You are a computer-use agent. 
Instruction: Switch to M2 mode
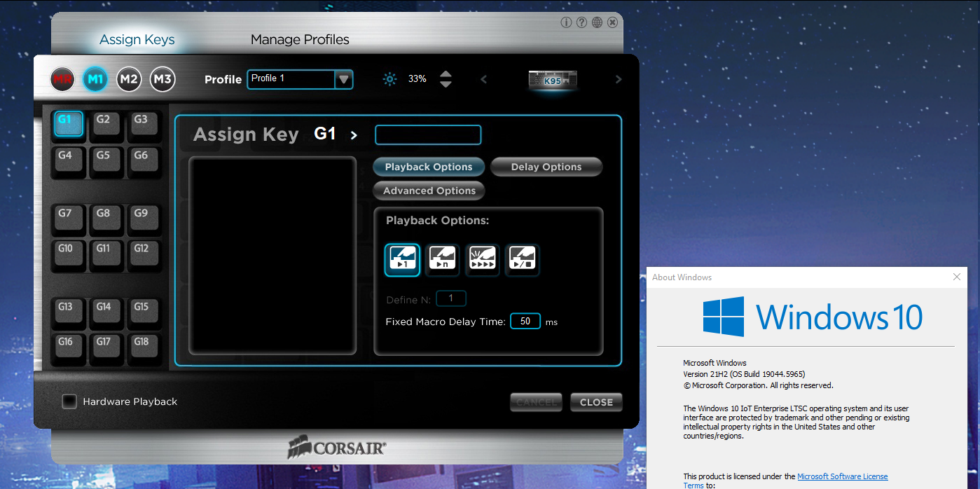tap(128, 79)
